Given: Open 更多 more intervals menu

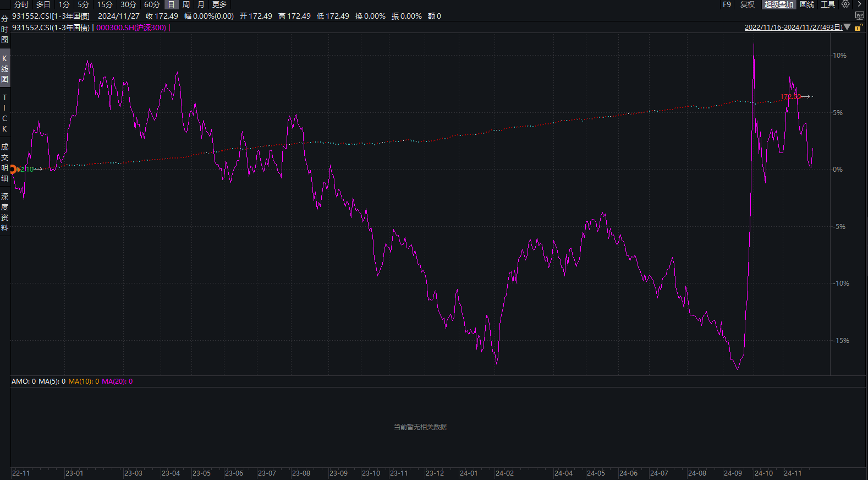Looking at the screenshot, I should coord(219,4).
